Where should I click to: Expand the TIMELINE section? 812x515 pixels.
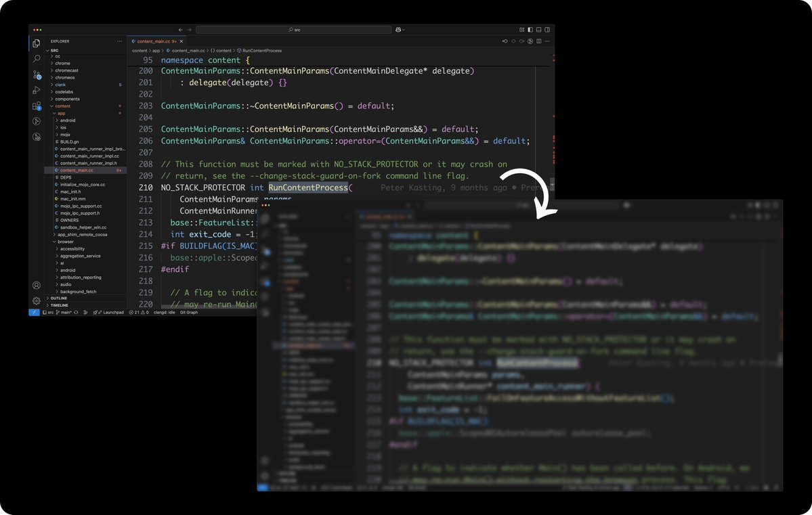coord(59,305)
